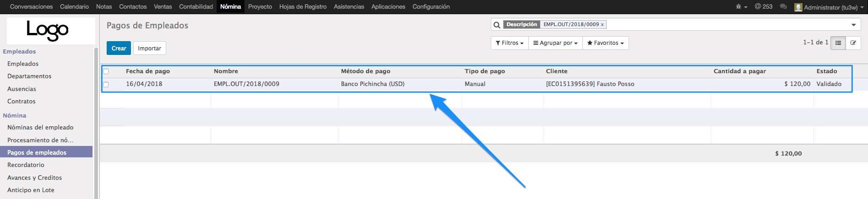This screenshot has height=199, width=868.
Task: Sort by Nombre column header
Action: (x=226, y=71)
